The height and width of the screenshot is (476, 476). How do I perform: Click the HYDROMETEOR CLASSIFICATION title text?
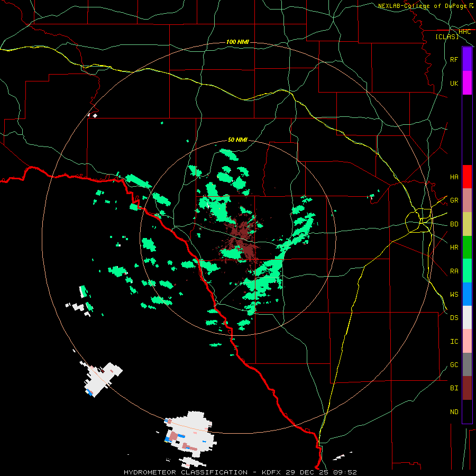point(186,472)
